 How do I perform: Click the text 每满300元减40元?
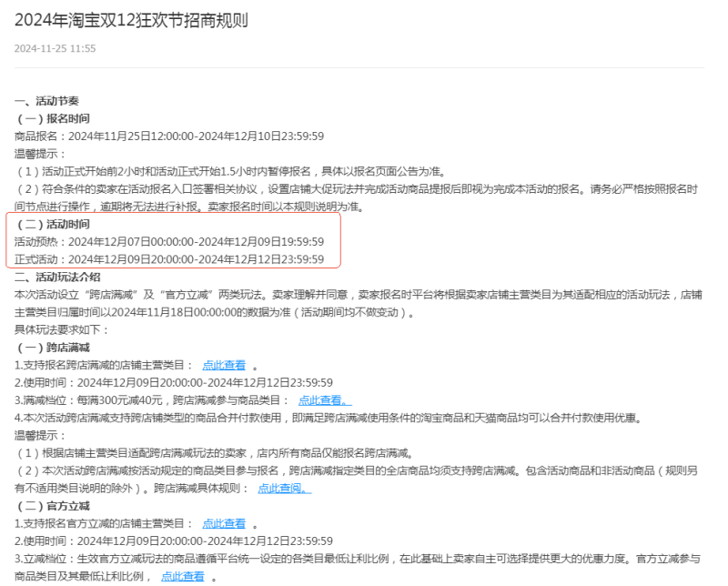tap(120, 400)
